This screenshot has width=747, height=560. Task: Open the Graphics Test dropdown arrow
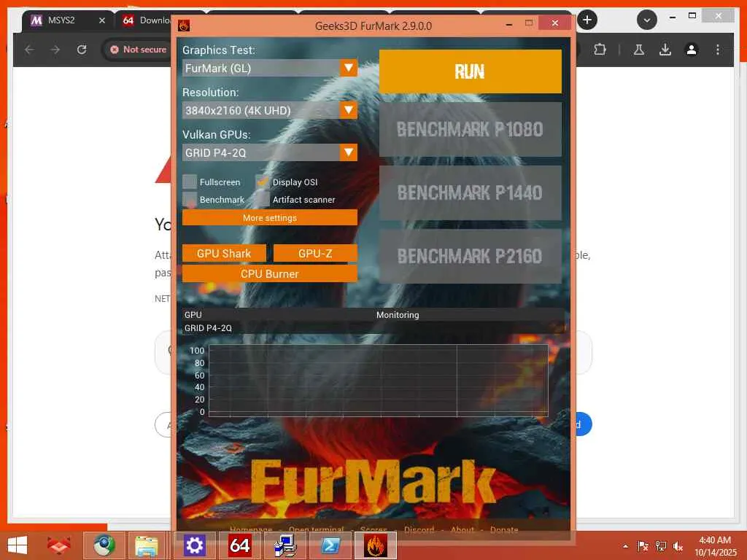(349, 68)
